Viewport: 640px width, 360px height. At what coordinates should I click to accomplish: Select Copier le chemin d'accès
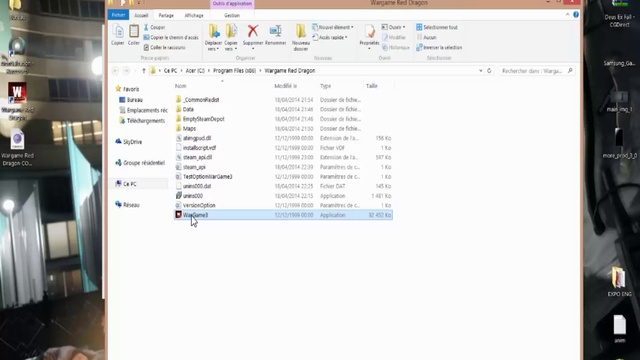(x=171, y=38)
